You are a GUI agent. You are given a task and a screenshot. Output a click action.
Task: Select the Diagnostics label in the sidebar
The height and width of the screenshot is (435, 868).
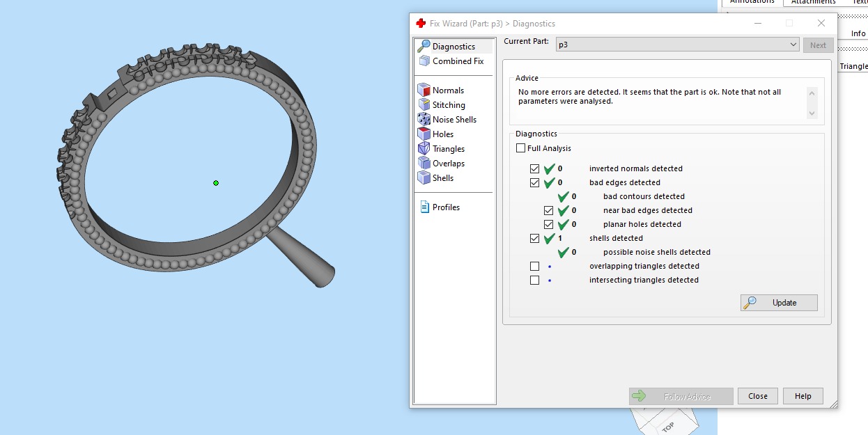click(454, 47)
